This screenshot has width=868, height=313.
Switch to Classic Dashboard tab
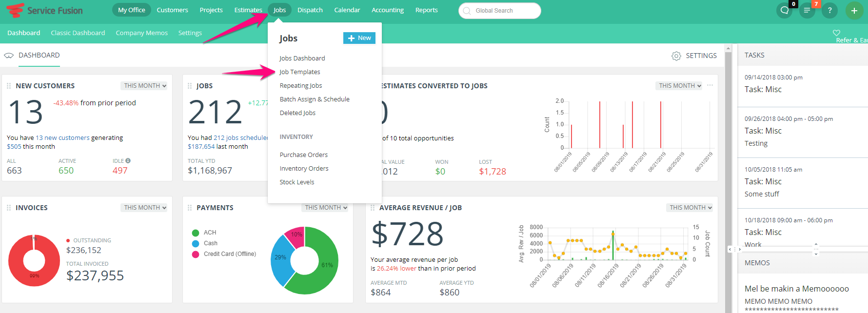point(78,33)
